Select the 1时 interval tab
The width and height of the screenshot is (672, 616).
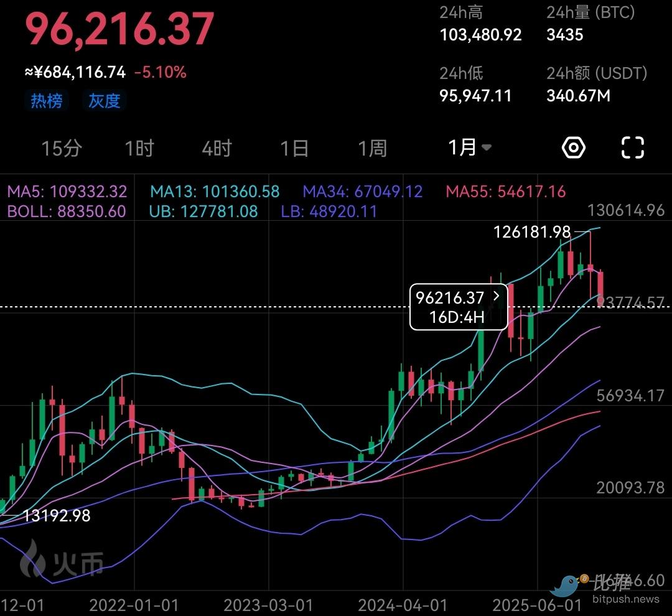click(139, 148)
